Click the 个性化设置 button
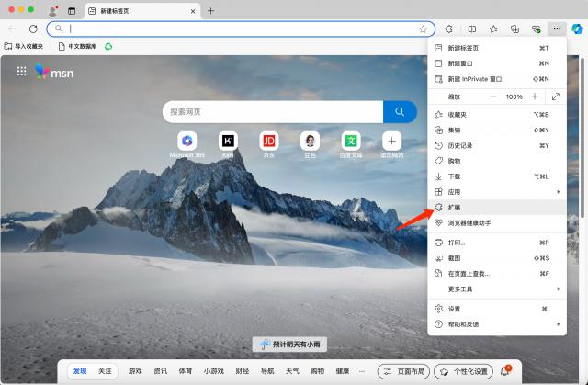588x385 pixels. point(463,370)
